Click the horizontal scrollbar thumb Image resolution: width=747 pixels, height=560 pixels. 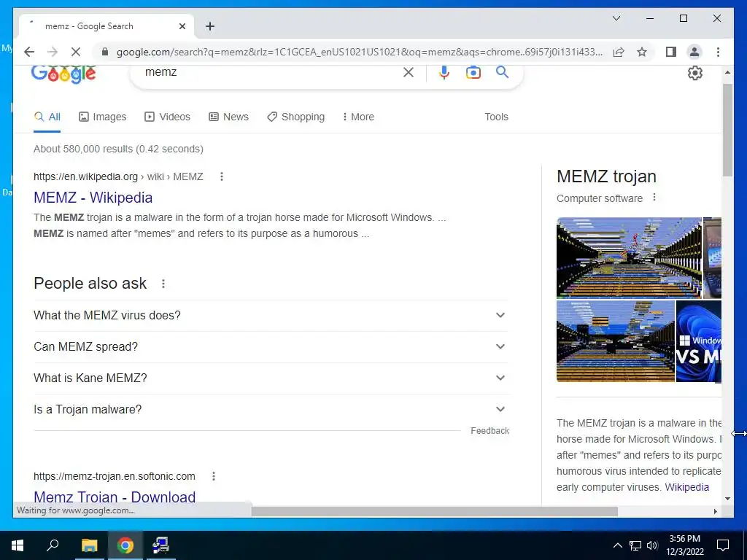435,511
